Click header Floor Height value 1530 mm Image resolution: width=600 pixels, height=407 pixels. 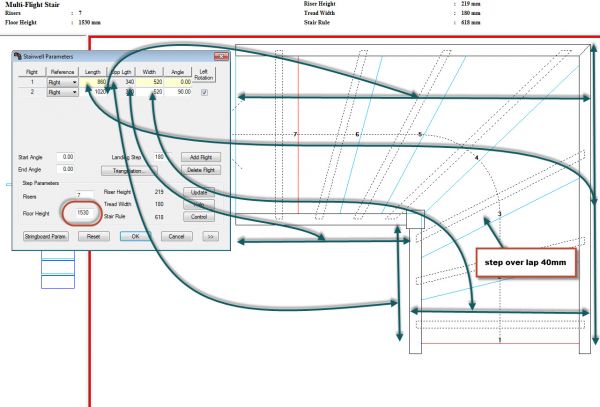90,23
